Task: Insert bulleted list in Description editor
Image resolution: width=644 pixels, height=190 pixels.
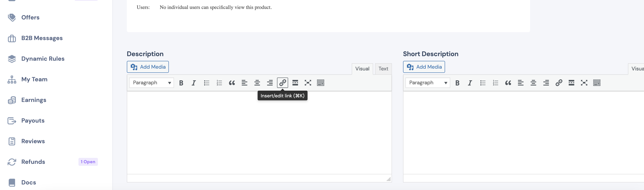Action: pyautogui.click(x=206, y=83)
